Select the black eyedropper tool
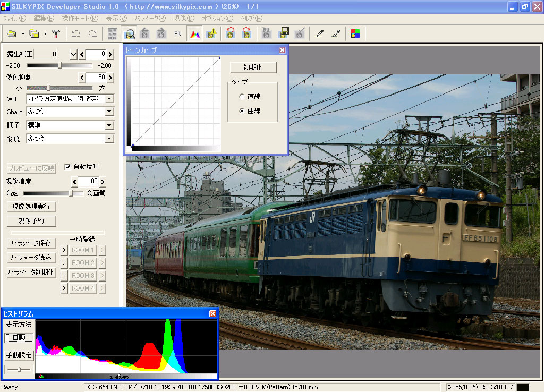This screenshot has width=544, height=392. coord(320,33)
